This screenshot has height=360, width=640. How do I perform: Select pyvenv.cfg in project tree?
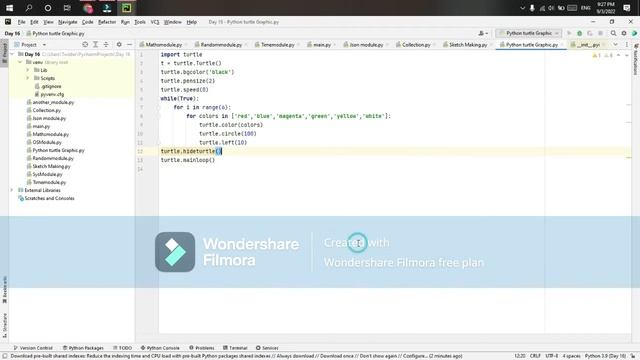click(x=49, y=94)
